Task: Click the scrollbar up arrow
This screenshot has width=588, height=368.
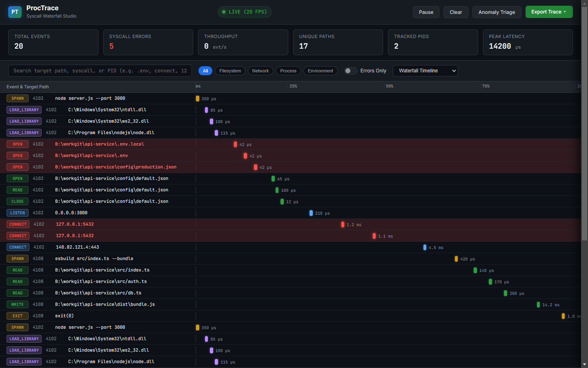Action: pyautogui.click(x=584, y=3)
